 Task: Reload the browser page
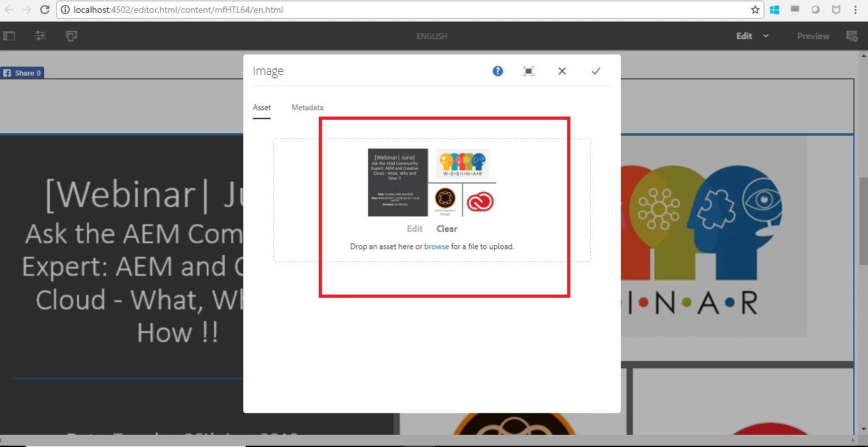click(x=45, y=10)
